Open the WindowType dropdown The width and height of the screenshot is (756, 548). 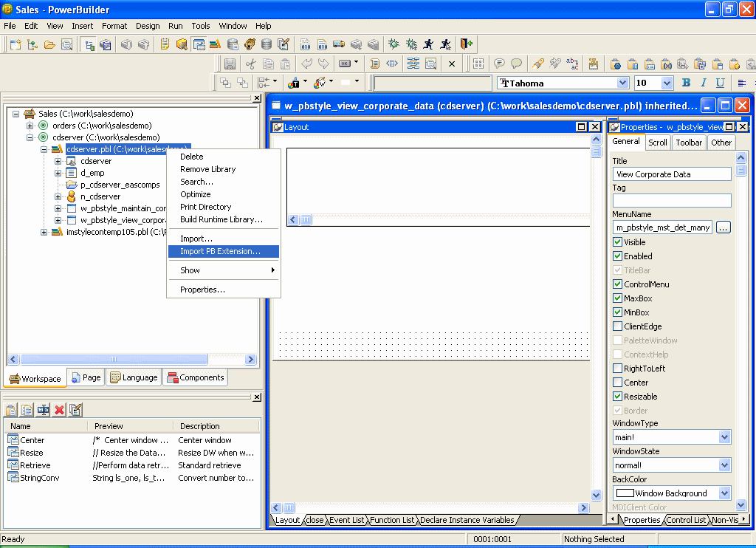tap(724, 437)
